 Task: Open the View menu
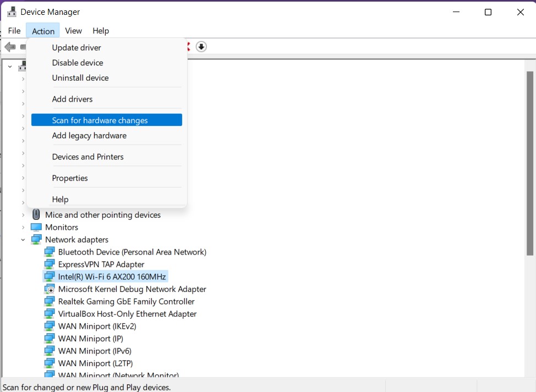click(73, 31)
